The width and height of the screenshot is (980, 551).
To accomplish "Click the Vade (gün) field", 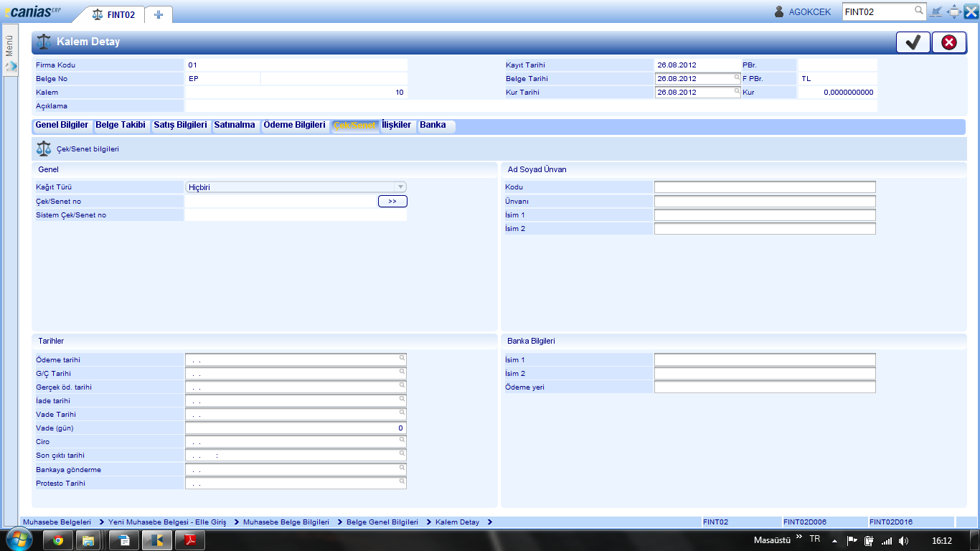I will point(296,428).
